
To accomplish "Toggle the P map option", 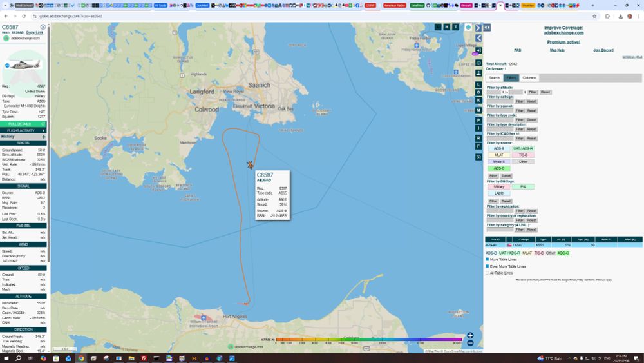I will [x=478, y=121].
